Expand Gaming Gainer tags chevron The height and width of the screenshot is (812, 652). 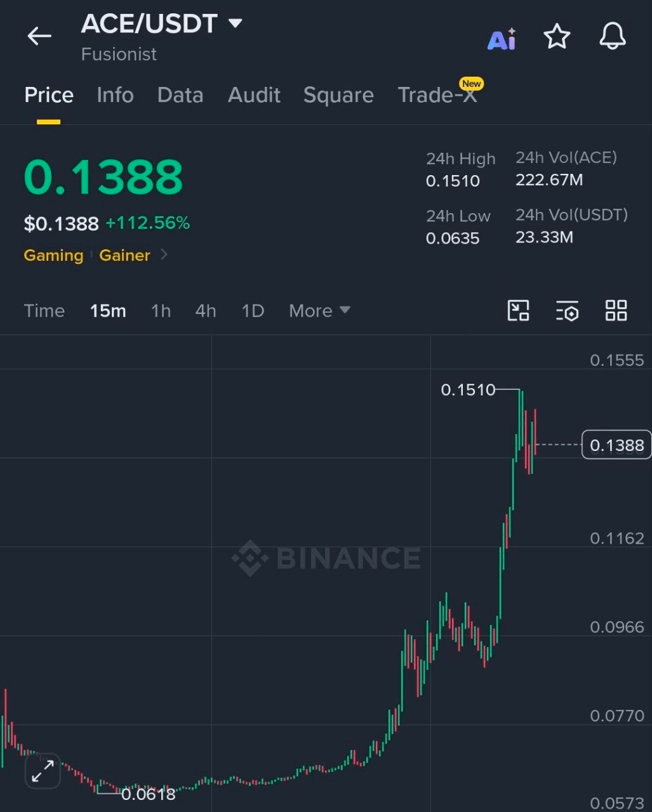tap(164, 254)
